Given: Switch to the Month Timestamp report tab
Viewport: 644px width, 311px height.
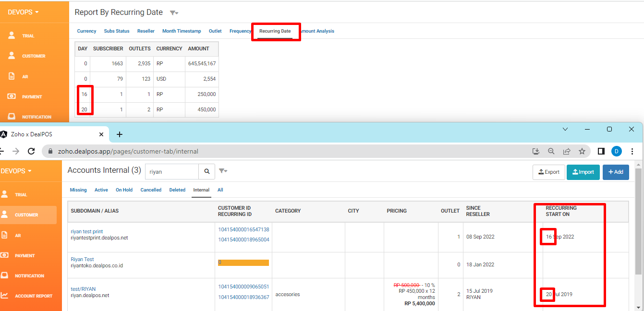Looking at the screenshot, I should point(182,31).
